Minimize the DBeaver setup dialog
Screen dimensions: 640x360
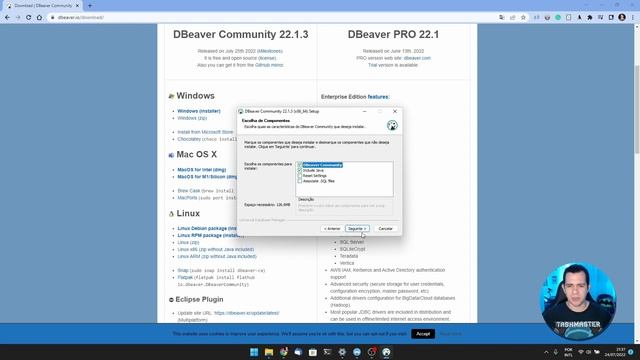coord(364,111)
